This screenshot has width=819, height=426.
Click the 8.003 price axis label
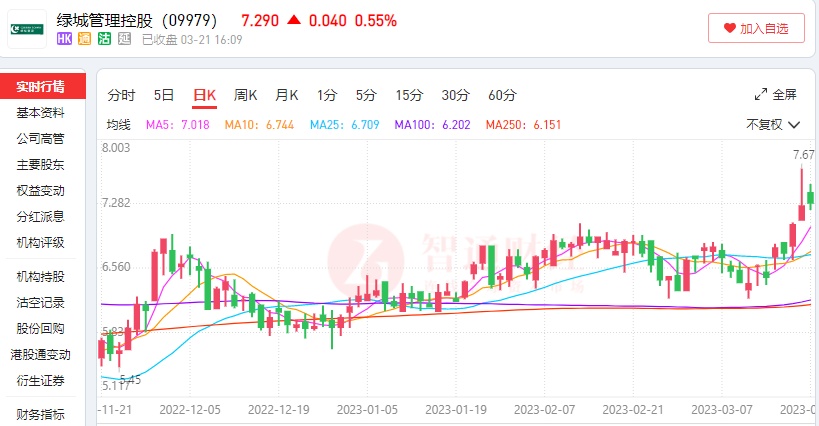(x=116, y=148)
